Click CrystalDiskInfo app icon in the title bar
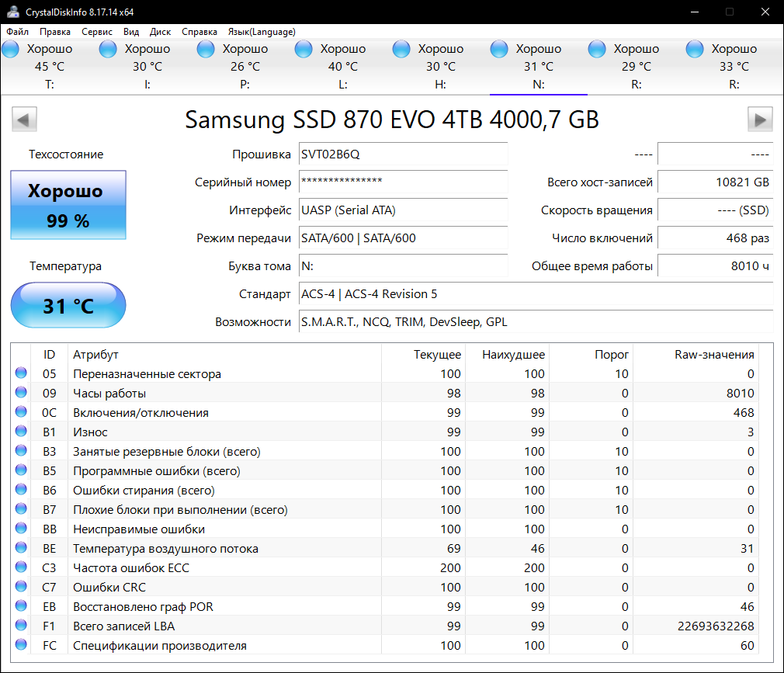This screenshot has height=673, width=784. (x=11, y=12)
